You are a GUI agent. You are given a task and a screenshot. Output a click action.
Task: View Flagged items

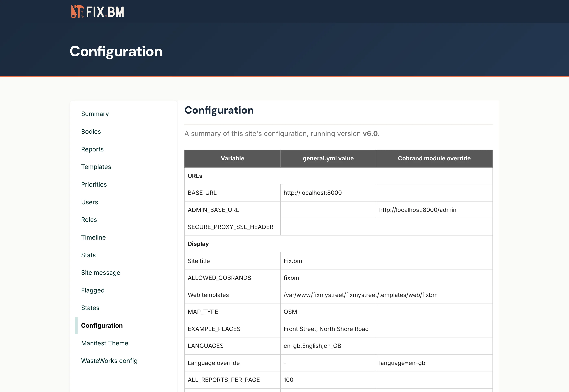point(93,290)
